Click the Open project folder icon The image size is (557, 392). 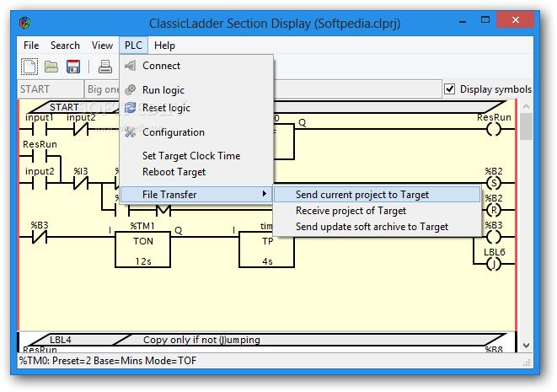(51, 67)
